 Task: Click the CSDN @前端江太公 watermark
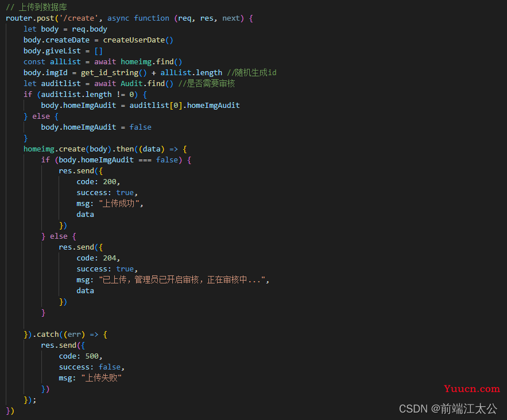(x=448, y=409)
